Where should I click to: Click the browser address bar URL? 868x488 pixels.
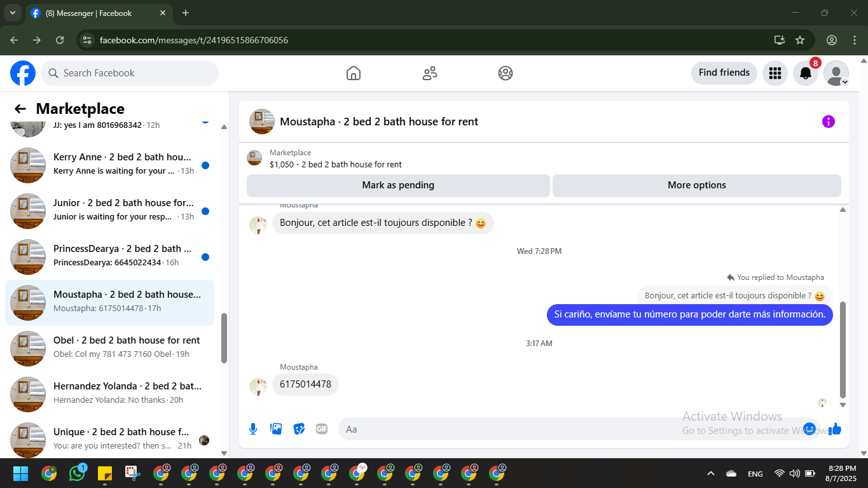194,40
